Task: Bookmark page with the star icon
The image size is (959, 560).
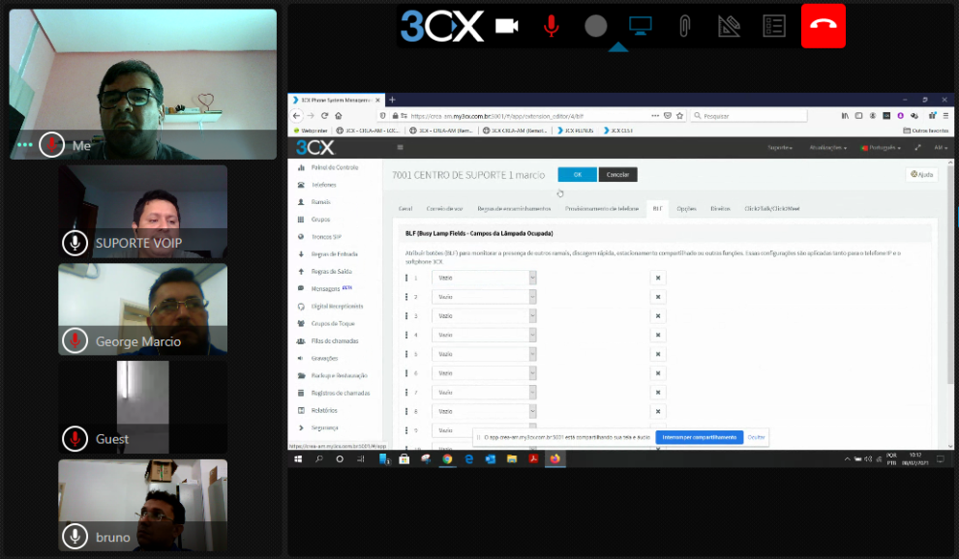Action: (679, 115)
